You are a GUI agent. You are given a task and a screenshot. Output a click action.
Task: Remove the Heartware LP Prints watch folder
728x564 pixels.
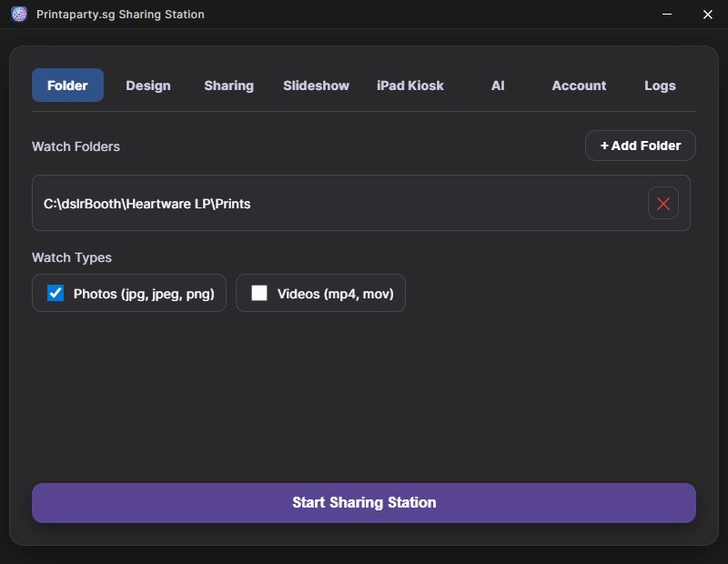(x=663, y=204)
